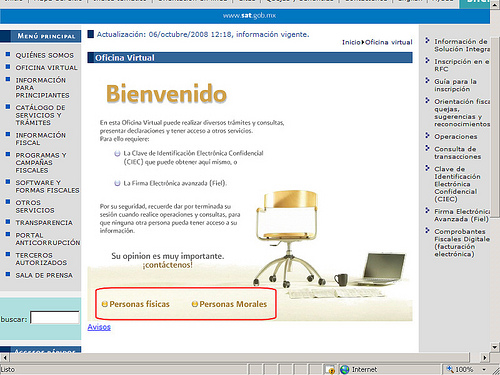
Task: Click the Actualización date notice text
Action: pyautogui.click(x=203, y=34)
